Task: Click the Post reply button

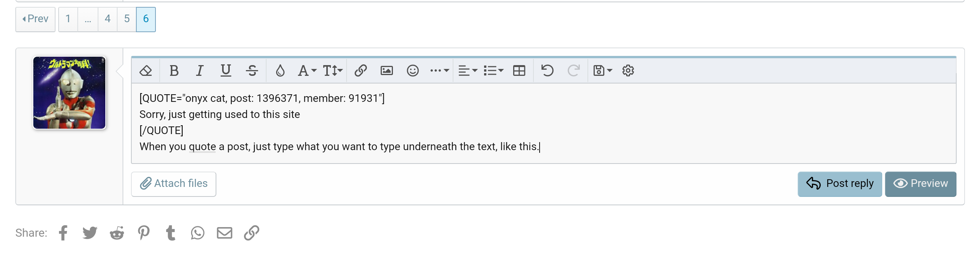Action: point(839,184)
